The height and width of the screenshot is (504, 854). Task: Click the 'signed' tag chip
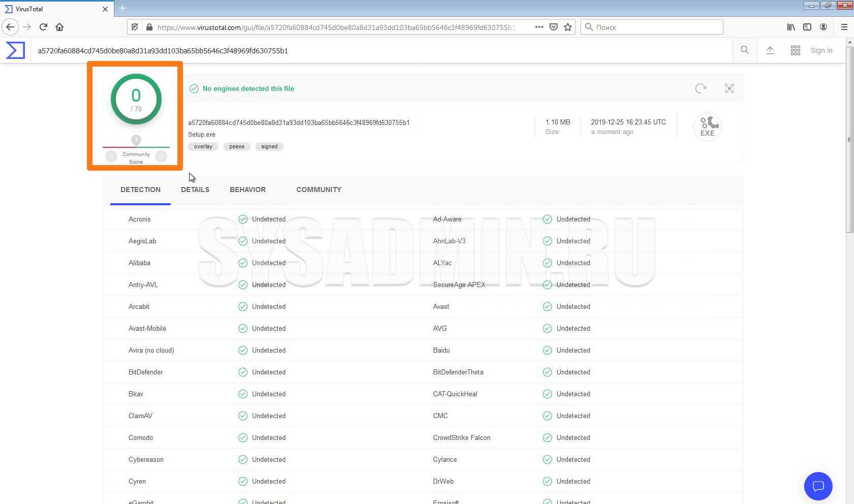pos(269,146)
